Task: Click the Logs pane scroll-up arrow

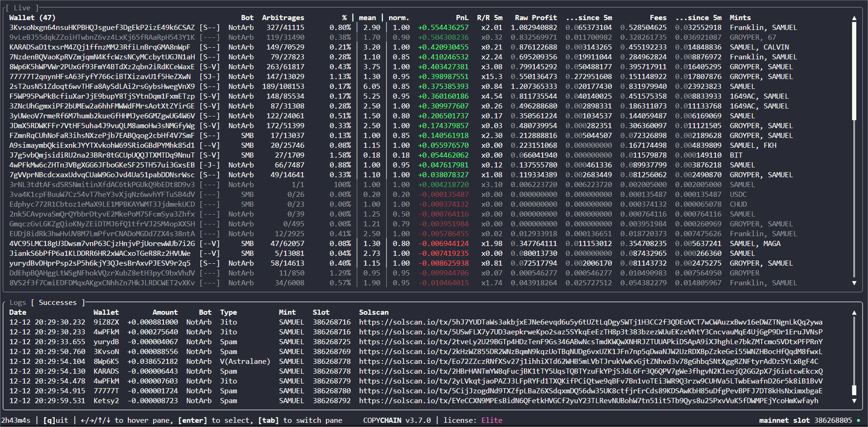Action: pyautogui.click(x=854, y=312)
